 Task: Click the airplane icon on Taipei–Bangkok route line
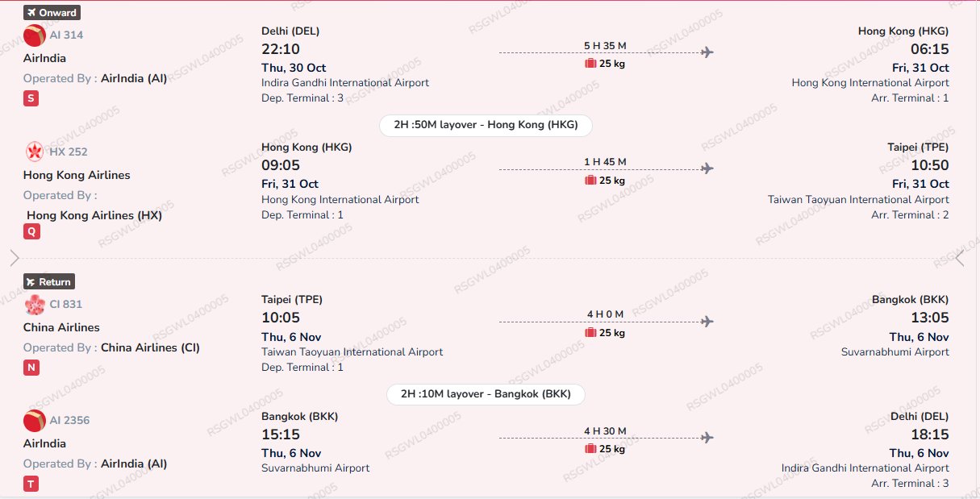click(x=707, y=321)
